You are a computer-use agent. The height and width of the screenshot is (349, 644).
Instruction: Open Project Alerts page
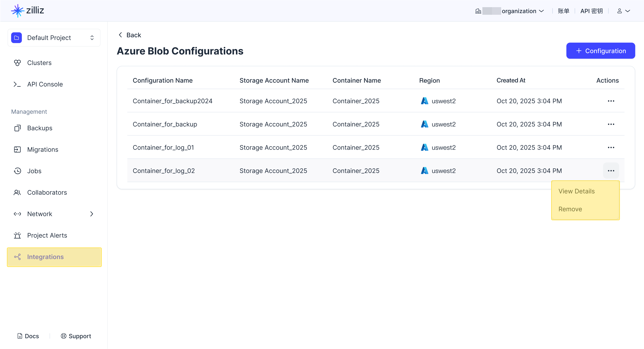[x=47, y=235]
